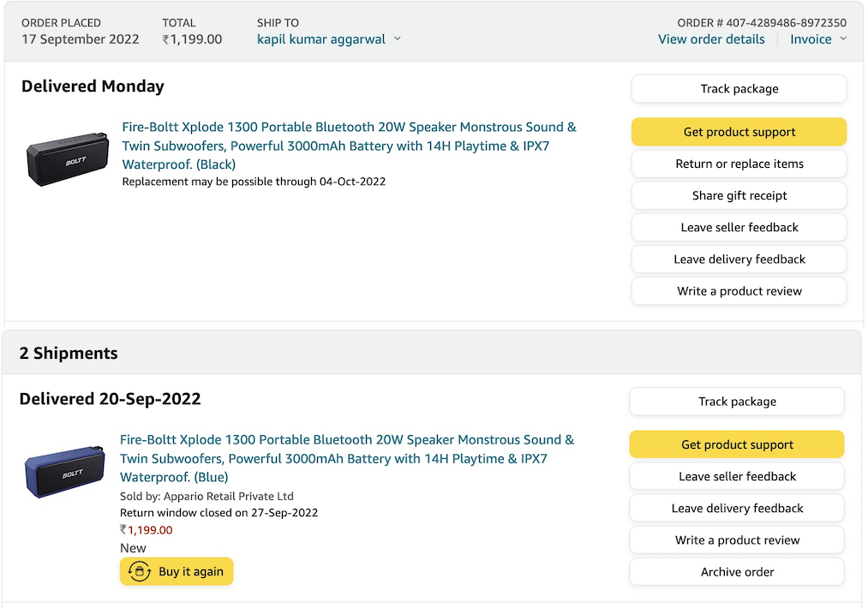
Task: Expand ship-to kapil kumar aggarwal dropdown
Action: pyautogui.click(x=397, y=39)
